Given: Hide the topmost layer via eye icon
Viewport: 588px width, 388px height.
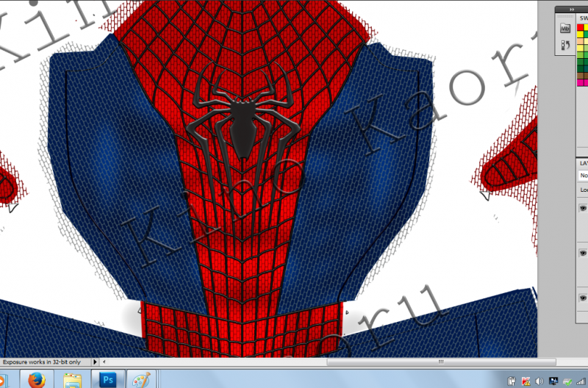Looking at the screenshot, I should [x=583, y=208].
